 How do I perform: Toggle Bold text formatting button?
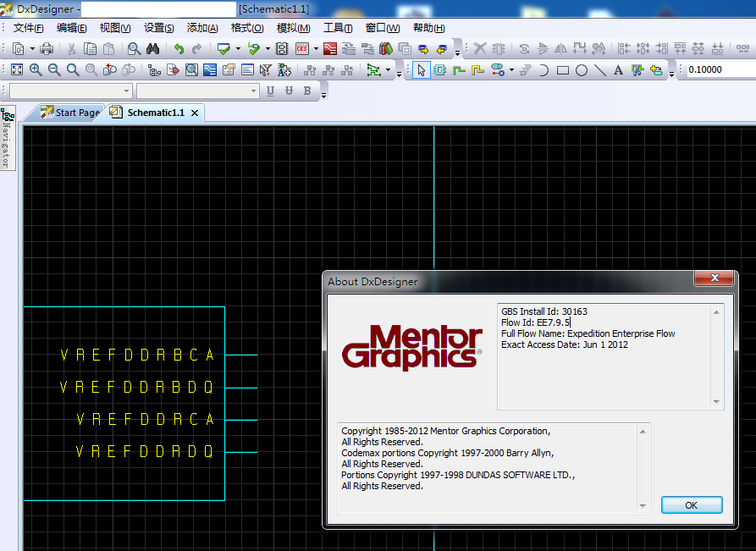click(307, 91)
